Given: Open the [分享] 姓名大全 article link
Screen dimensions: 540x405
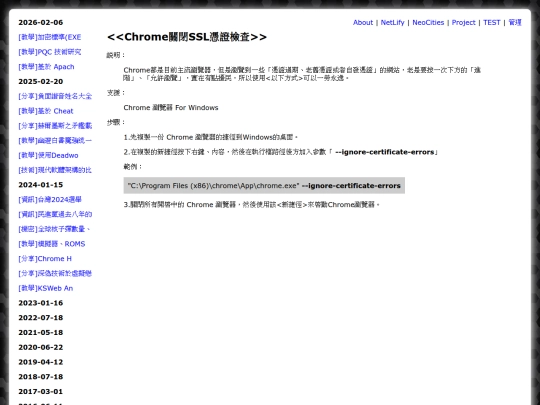Looking at the screenshot, I should coord(55,96).
